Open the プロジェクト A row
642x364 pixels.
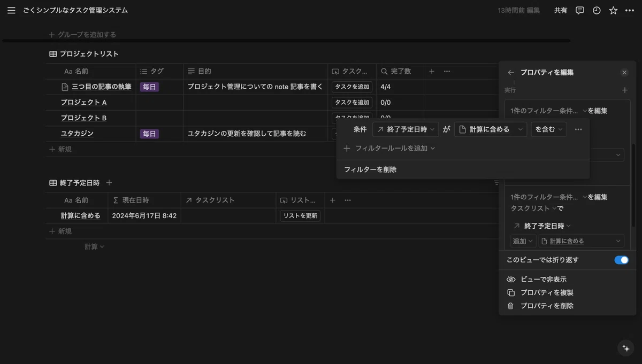coord(83,102)
